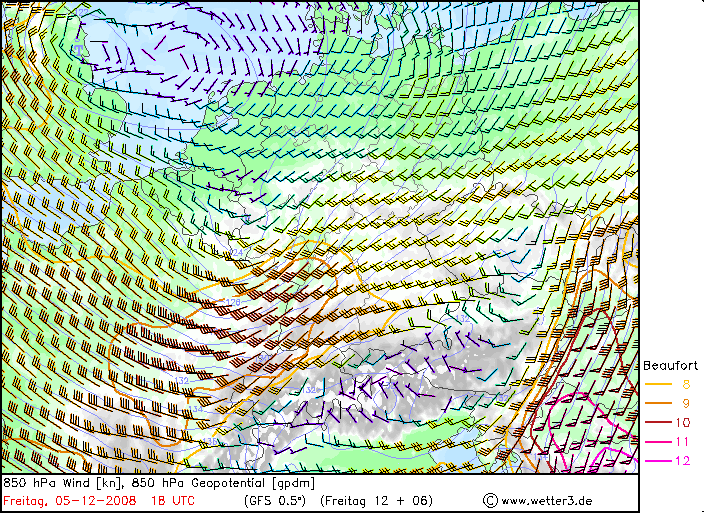This screenshot has width=704, height=513.
Task: Open the www.wetter3.de link
Action: [x=546, y=501]
